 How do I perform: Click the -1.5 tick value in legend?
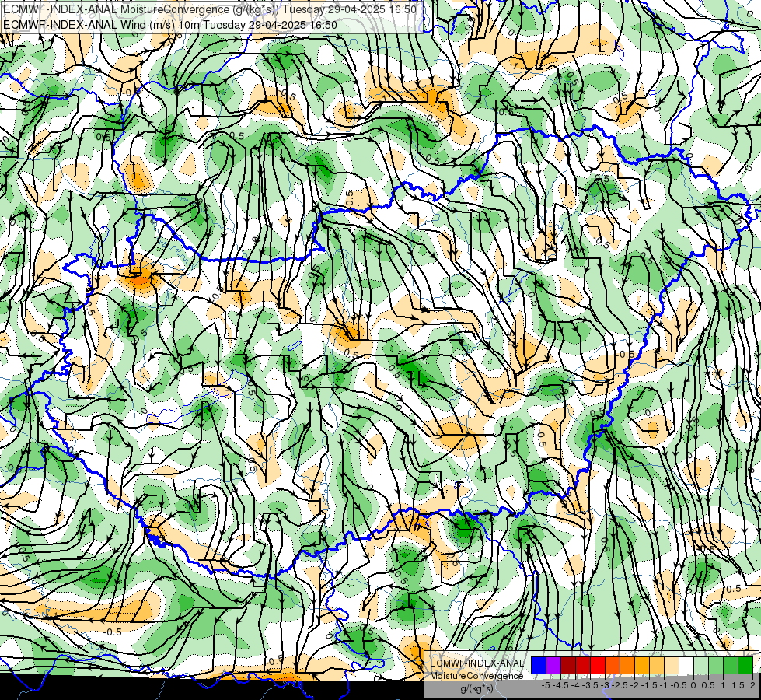649,685
